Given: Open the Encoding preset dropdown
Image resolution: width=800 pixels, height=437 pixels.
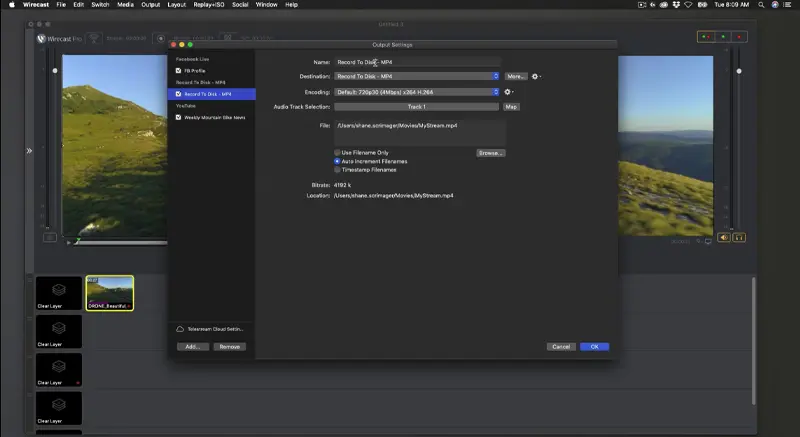Looking at the screenshot, I should tap(416, 92).
